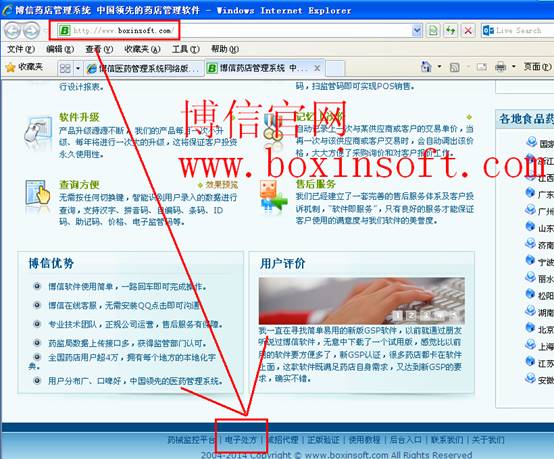
Task: Expand the Print options dropdown arrow
Action: [x=513, y=66]
